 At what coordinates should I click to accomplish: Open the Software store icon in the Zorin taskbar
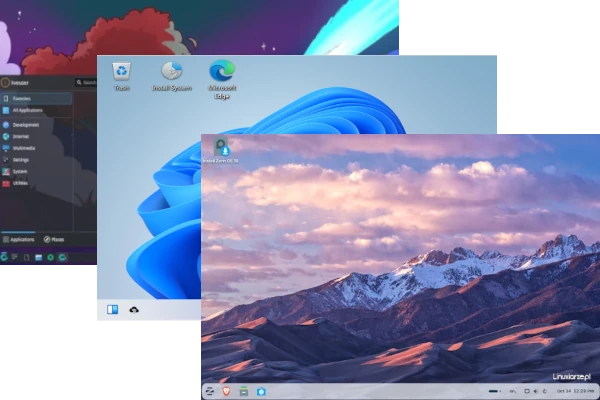(261, 391)
